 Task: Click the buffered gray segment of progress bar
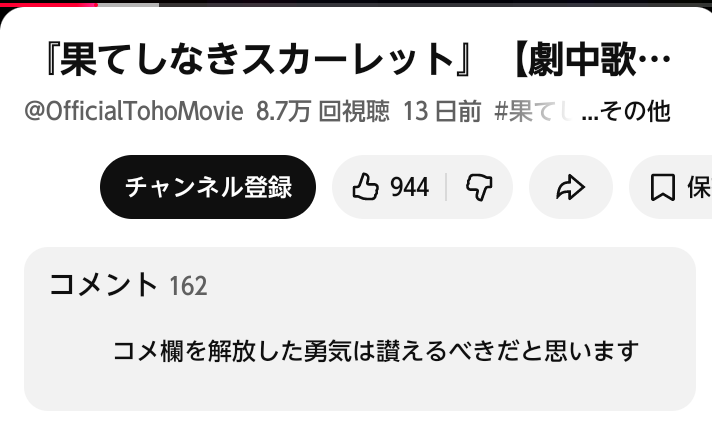129,5
